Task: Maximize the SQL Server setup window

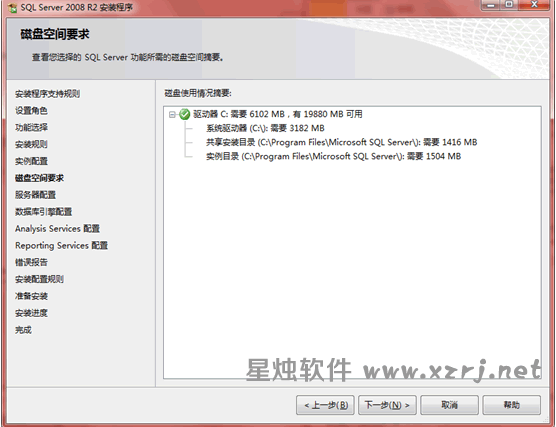Action: point(509,5)
